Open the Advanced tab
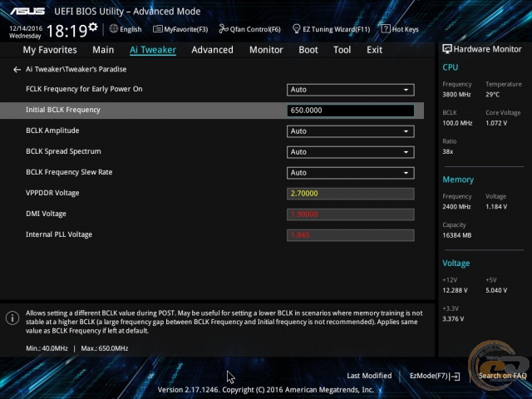 click(x=213, y=50)
